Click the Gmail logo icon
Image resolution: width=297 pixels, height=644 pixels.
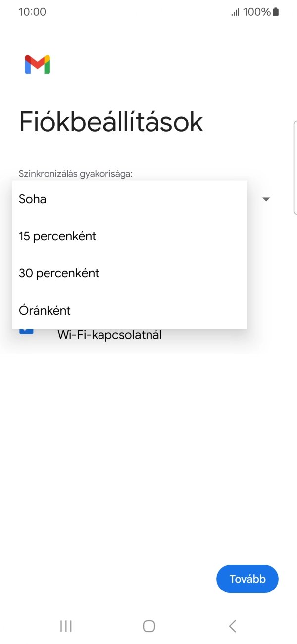click(37, 64)
